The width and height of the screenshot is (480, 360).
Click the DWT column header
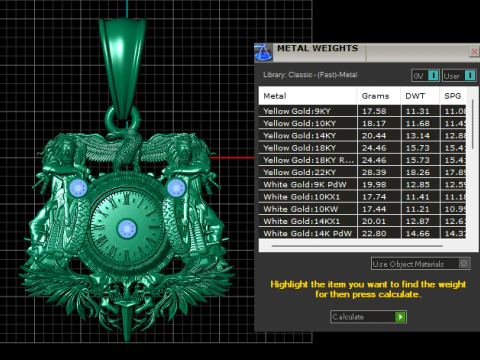(420, 96)
